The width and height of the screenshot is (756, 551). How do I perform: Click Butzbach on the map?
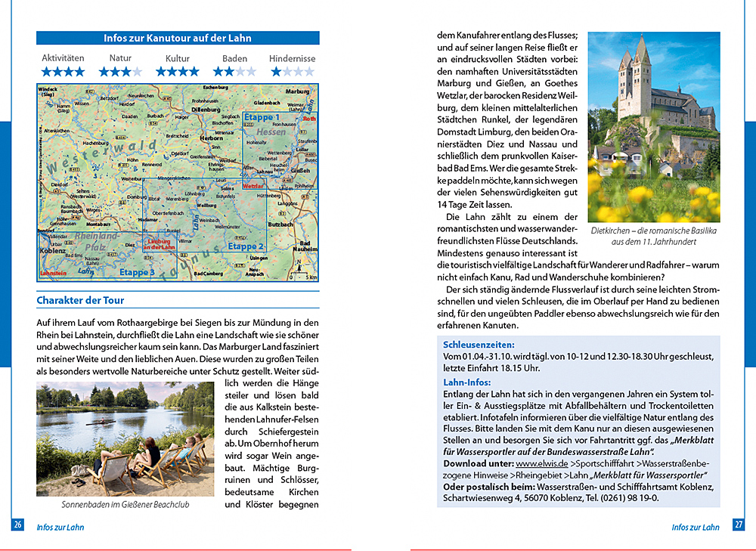tap(280, 224)
